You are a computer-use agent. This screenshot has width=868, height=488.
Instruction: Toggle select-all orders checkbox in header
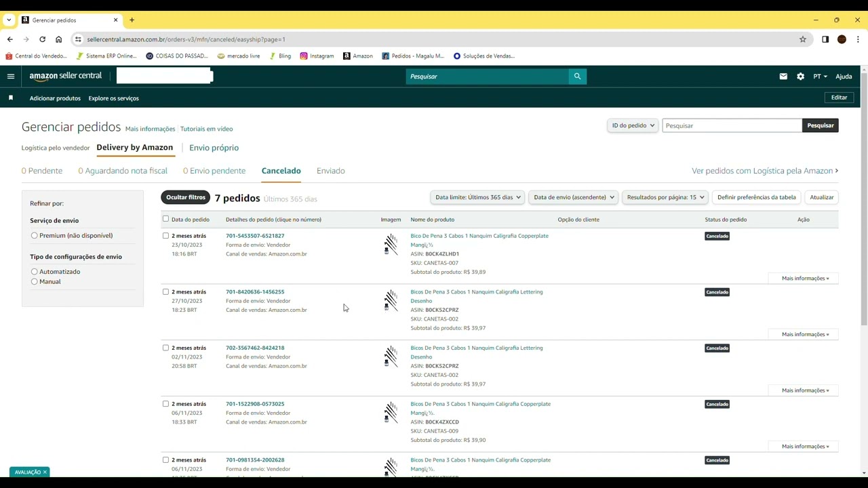pos(165,219)
